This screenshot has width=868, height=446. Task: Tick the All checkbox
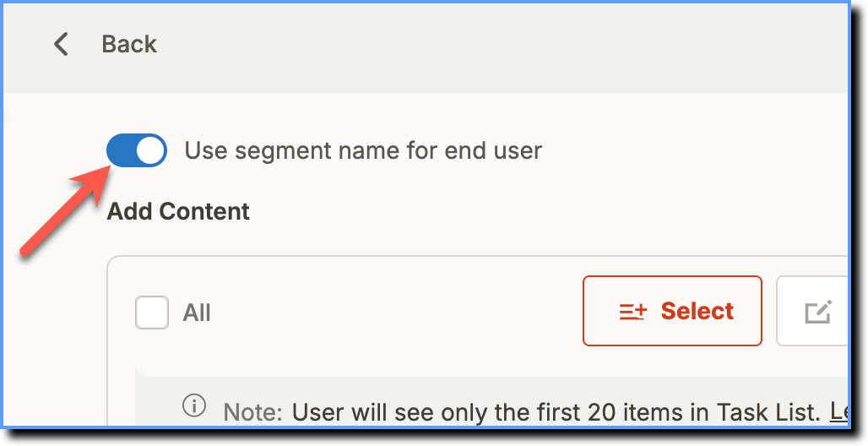(152, 313)
